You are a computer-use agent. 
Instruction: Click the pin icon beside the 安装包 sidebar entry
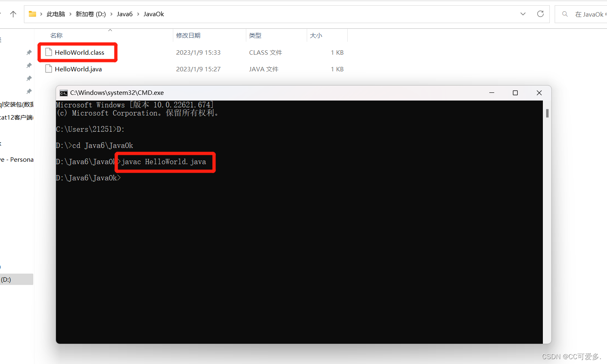click(x=28, y=91)
